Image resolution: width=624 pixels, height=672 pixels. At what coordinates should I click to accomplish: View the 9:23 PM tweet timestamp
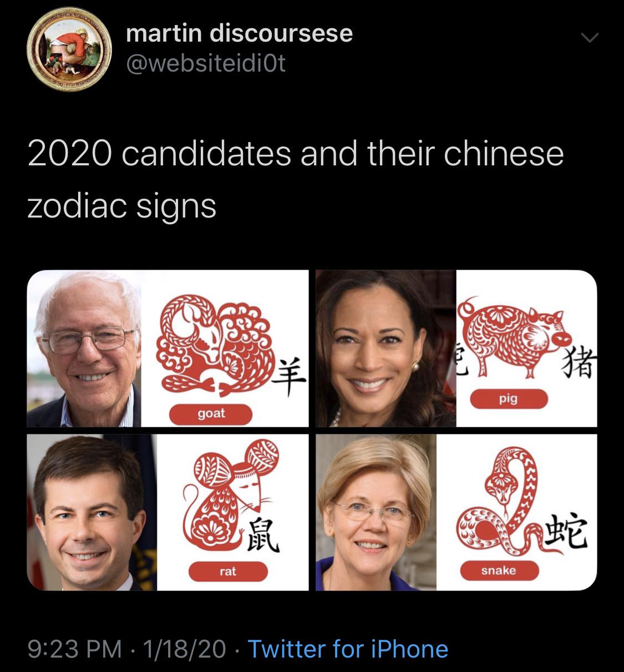coord(74,649)
